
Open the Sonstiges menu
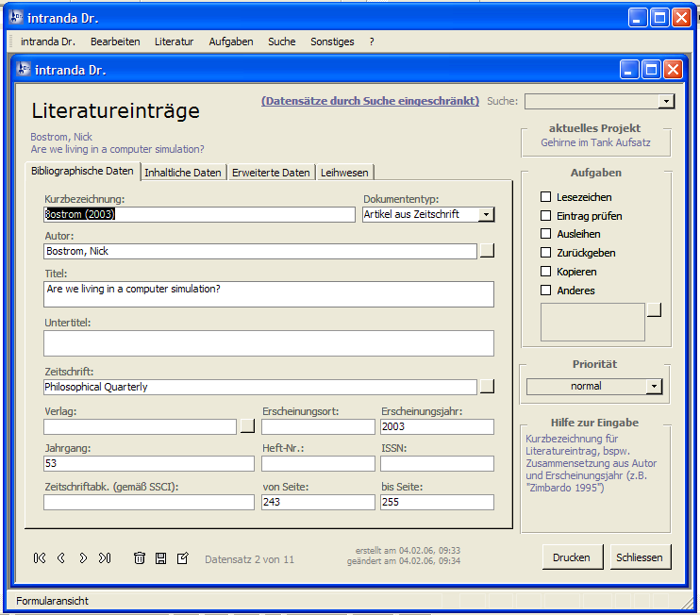tap(332, 42)
